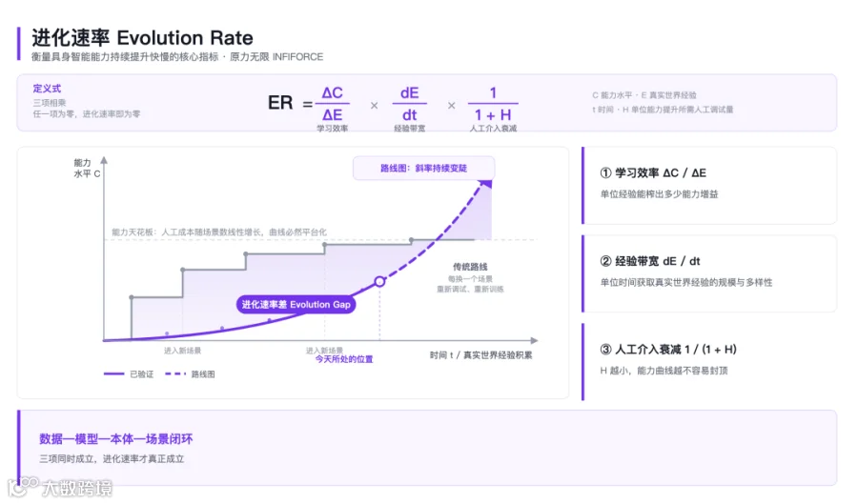858x504 pixels.
Task: Click the vertical axis arrow for 能力水平 C
Action: 104,161
